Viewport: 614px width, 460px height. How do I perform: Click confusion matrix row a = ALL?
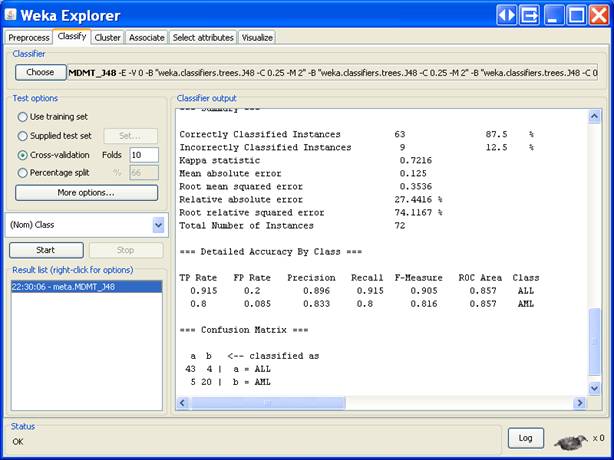point(228,369)
